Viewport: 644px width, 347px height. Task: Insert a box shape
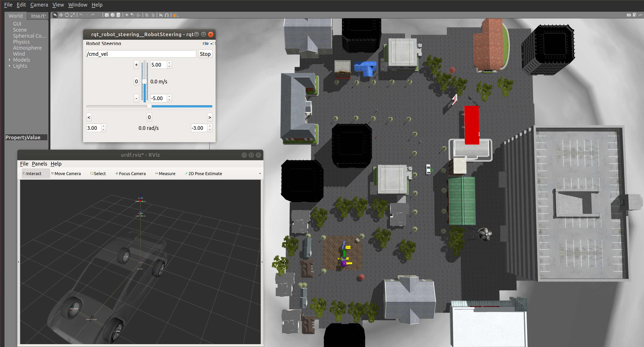click(107, 15)
